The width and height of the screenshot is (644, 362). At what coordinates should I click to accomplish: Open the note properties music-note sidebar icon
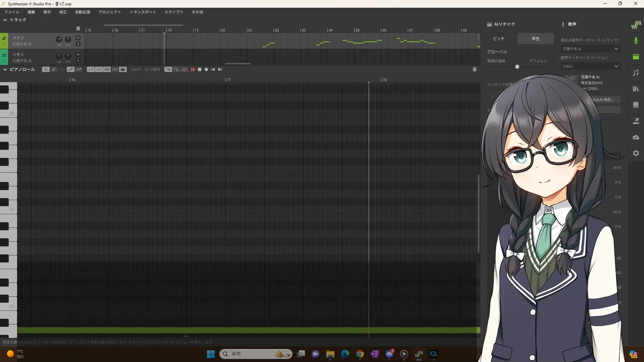click(x=635, y=72)
